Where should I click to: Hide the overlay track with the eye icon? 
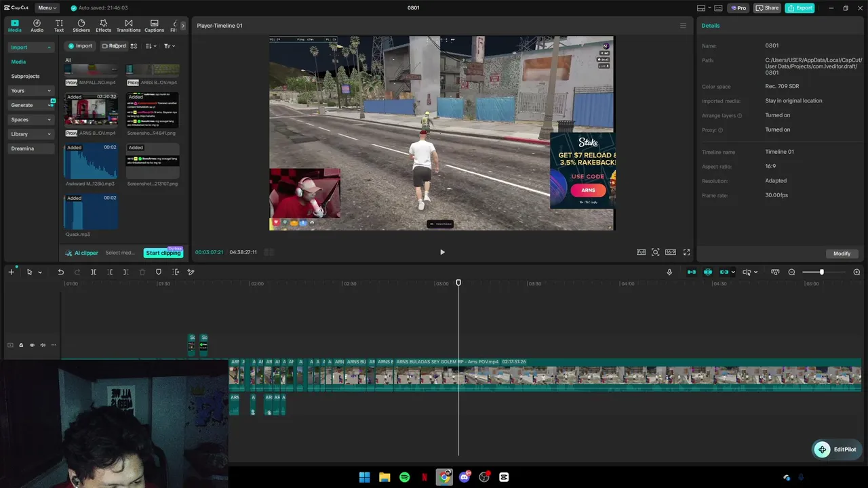tap(32, 345)
